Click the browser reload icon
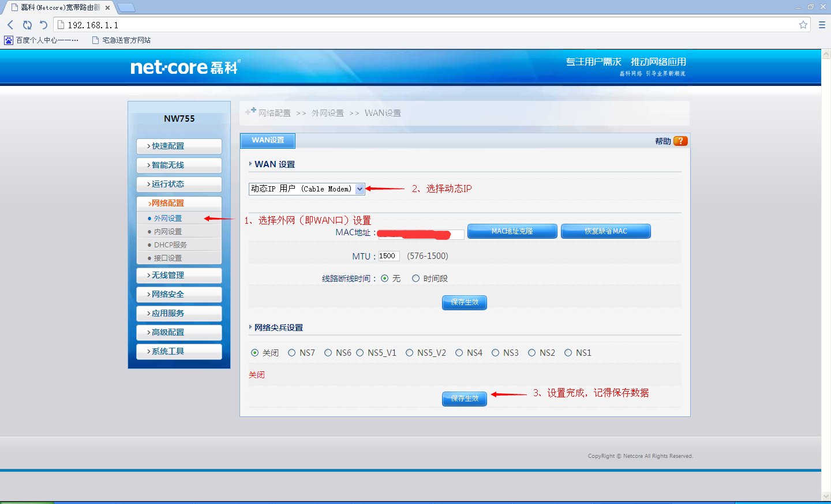 [x=27, y=25]
